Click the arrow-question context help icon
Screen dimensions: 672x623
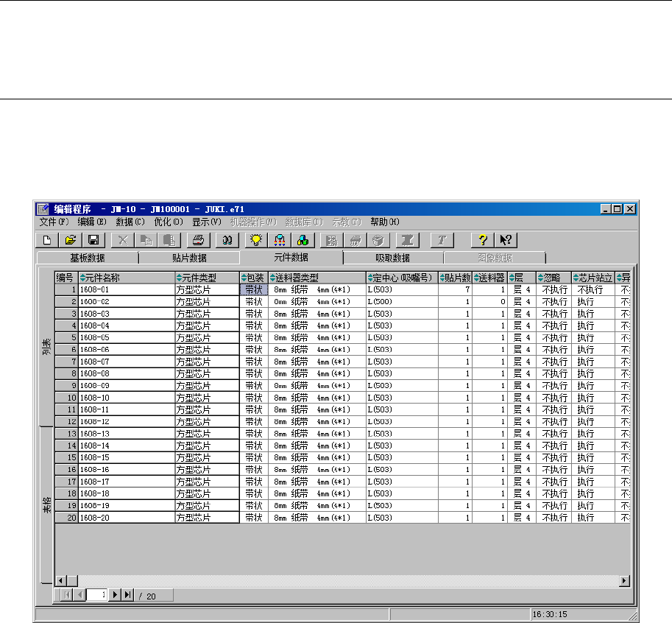(506, 240)
